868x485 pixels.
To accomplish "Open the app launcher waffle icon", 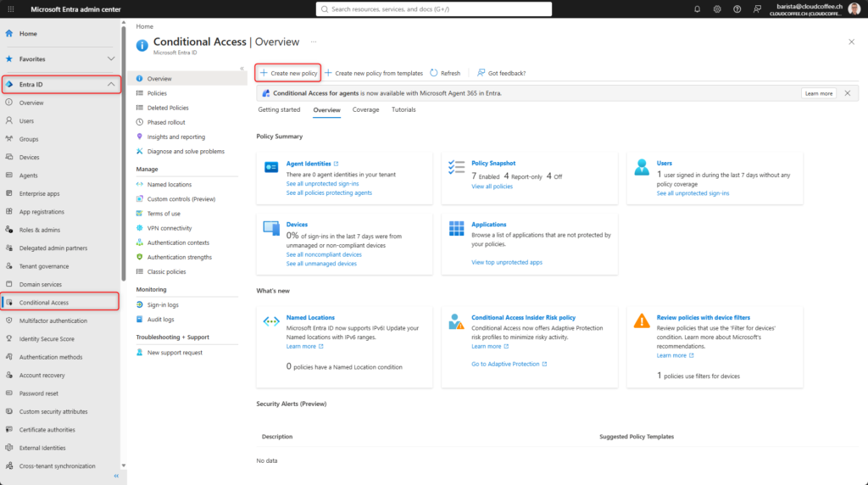I will (x=10, y=8).
